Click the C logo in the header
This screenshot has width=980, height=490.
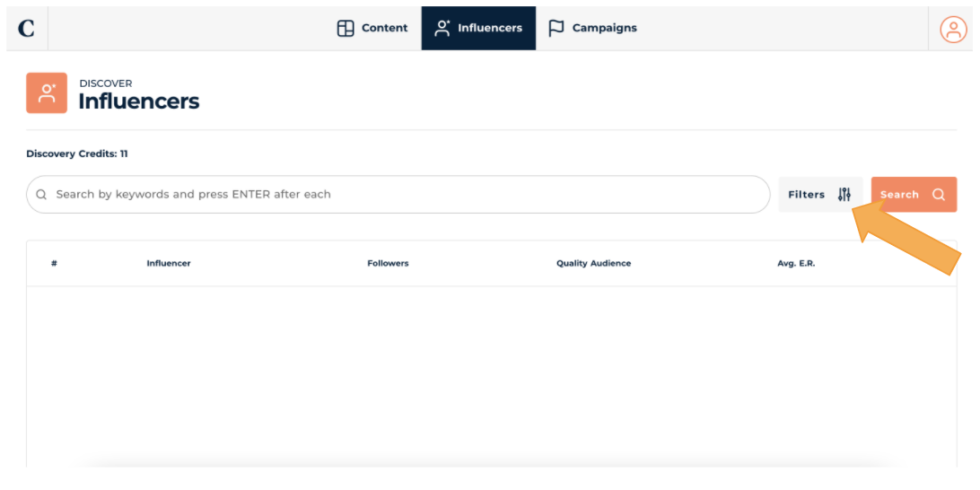pyautogui.click(x=26, y=29)
